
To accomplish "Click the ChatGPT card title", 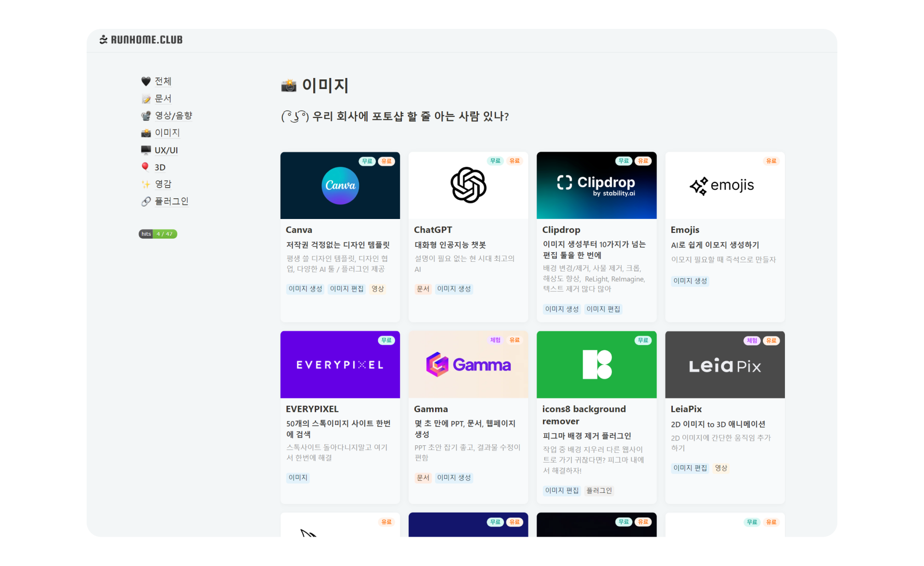I will pos(433,230).
